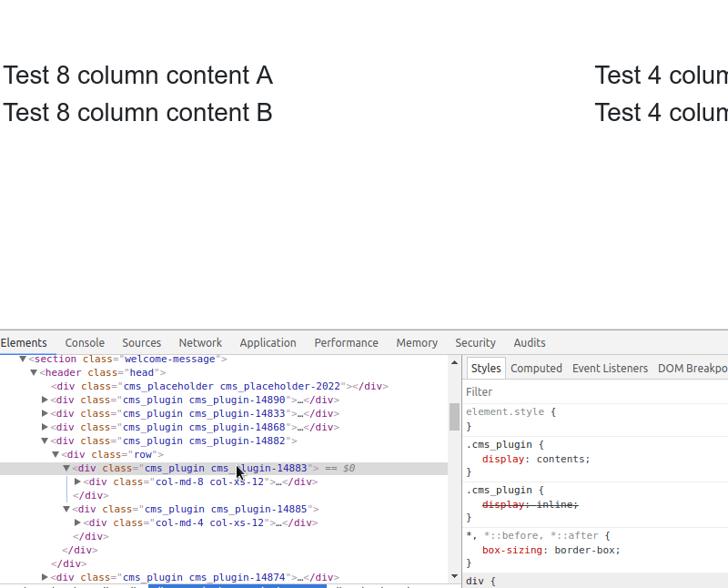Collapse the selected cms_plugin-14883 div

(66, 468)
